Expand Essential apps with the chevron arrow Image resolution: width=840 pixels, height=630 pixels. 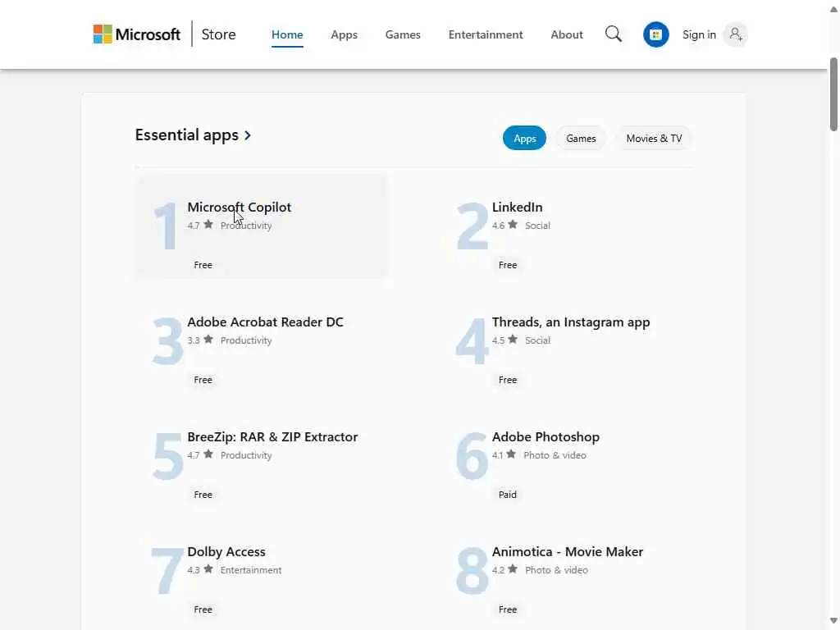click(248, 135)
